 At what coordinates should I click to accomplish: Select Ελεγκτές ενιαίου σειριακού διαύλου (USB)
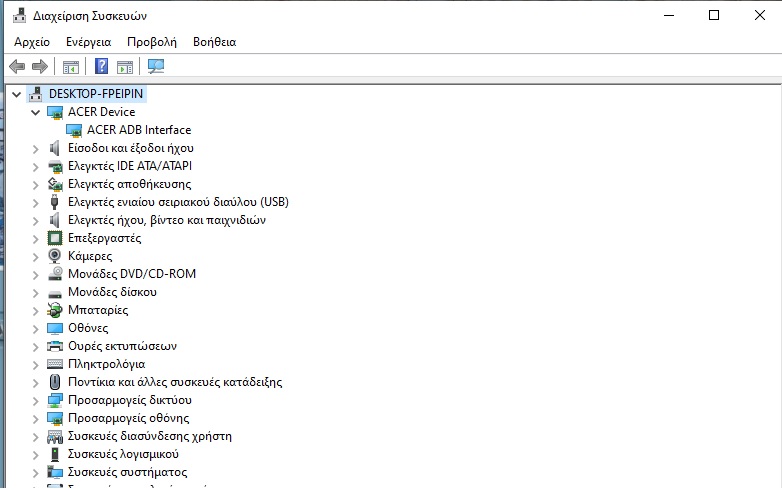click(x=164, y=202)
